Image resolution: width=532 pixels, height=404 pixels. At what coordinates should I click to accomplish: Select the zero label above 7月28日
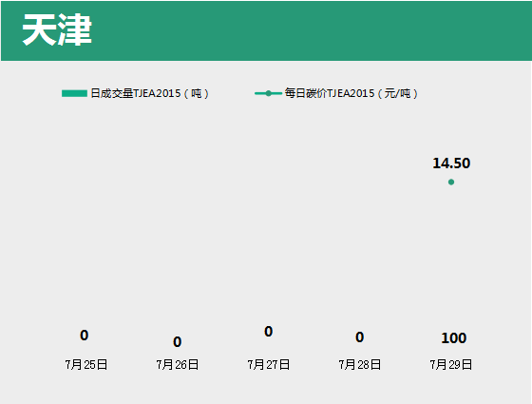pyautogui.click(x=360, y=337)
